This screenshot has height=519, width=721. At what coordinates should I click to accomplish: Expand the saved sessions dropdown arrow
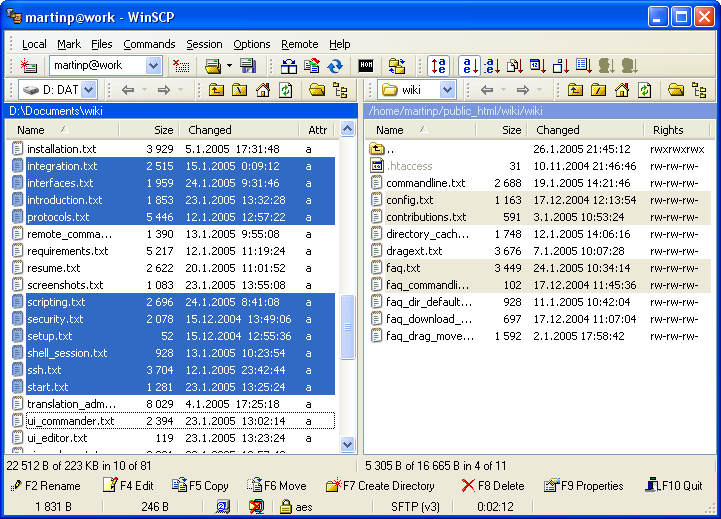[229, 66]
